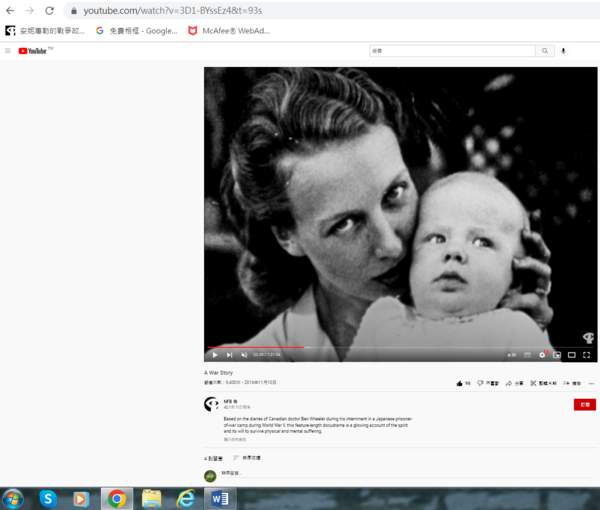Toggle the autoplay switch in player
The width and height of the screenshot is (600, 510).
512,355
